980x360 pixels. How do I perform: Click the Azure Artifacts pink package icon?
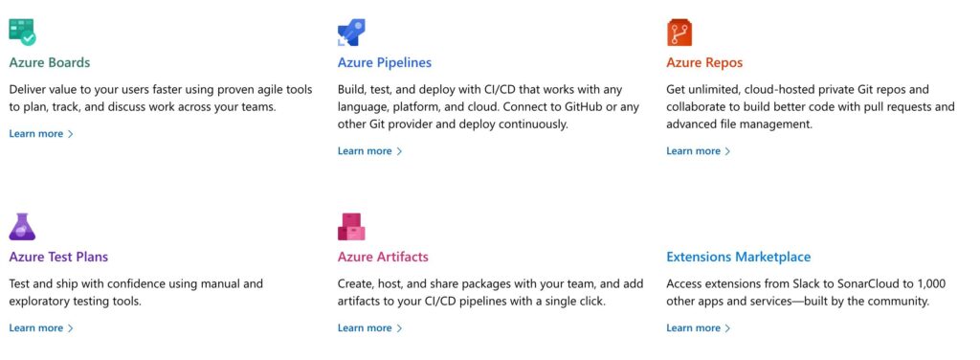coord(351,226)
